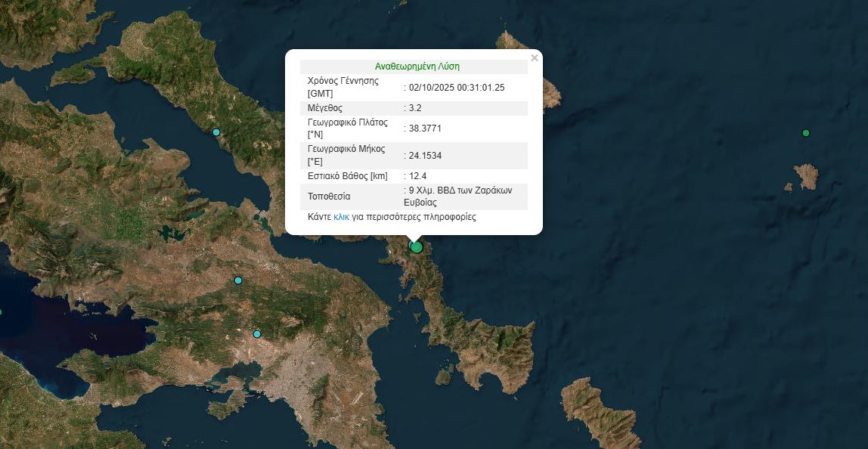The height and width of the screenshot is (449, 868).
Task: Select the green marker in the eastern Aegean Sea
Action: pos(805,133)
